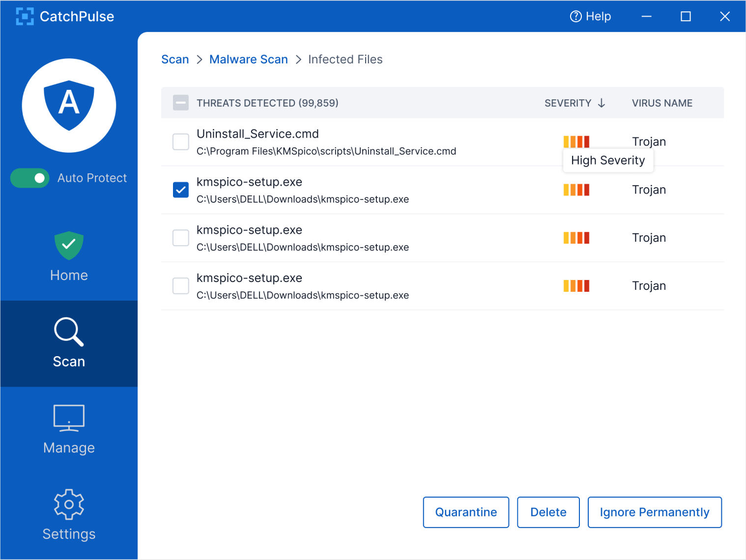The width and height of the screenshot is (746, 560).
Task: Open the Help menu
Action: (x=590, y=16)
